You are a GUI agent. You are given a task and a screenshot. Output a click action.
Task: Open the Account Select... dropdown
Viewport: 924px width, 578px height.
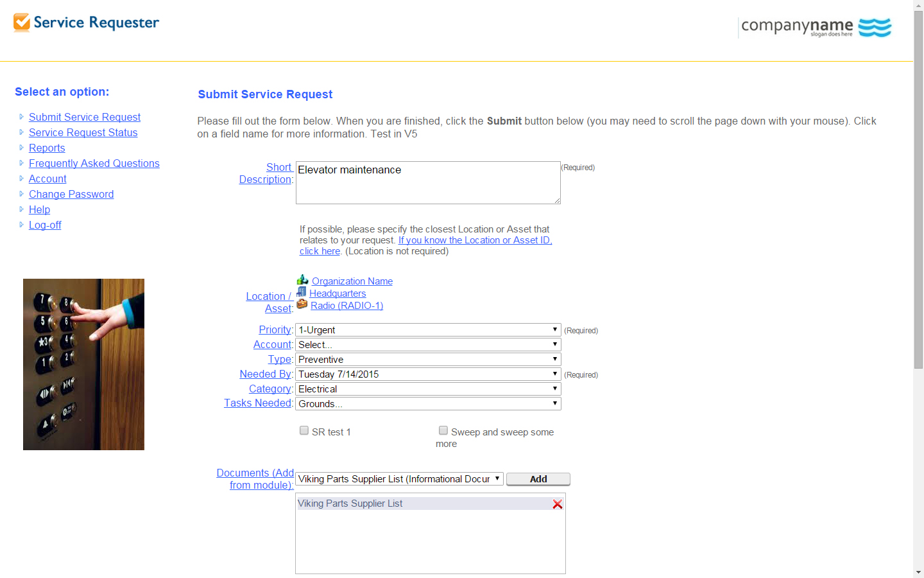point(429,345)
